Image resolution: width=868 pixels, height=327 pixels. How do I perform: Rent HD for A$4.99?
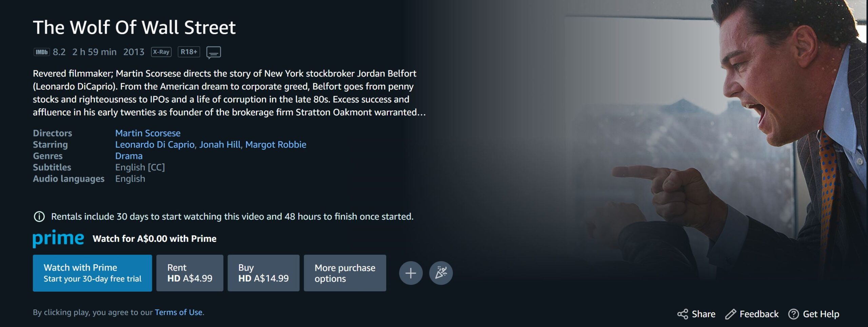coord(190,273)
